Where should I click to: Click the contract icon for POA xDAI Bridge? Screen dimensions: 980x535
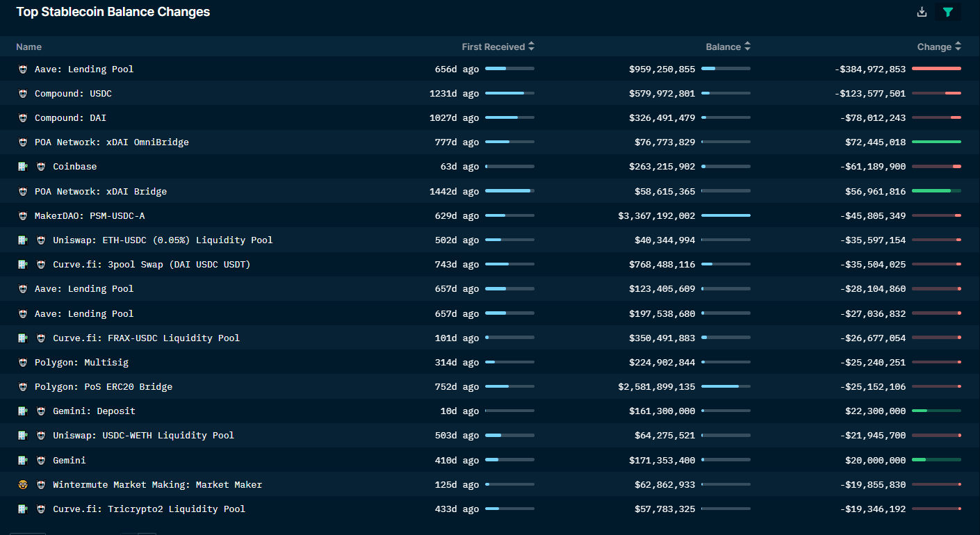pos(23,192)
